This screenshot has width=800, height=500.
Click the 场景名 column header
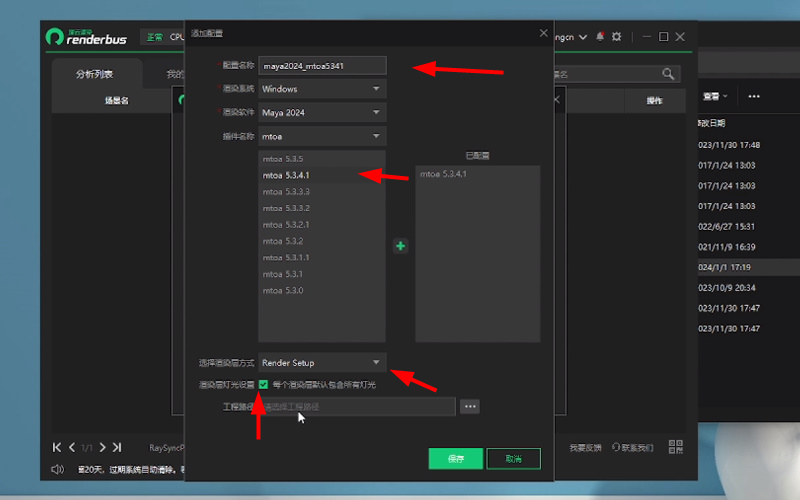click(x=117, y=101)
